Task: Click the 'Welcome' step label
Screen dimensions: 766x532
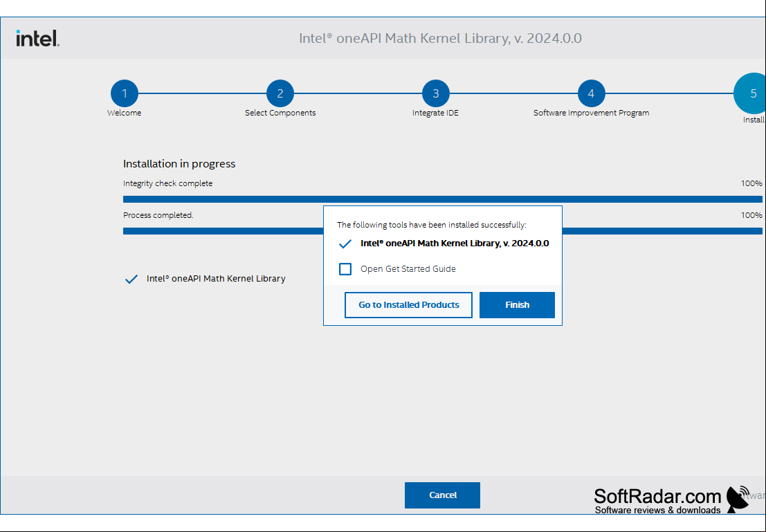Action: point(124,113)
